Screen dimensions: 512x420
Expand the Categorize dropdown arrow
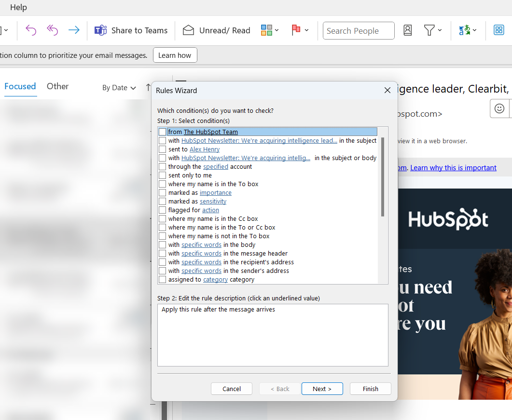coord(277,30)
